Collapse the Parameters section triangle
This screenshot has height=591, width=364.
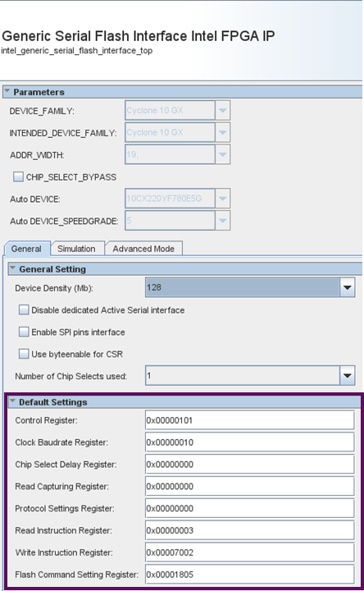(x=7, y=91)
